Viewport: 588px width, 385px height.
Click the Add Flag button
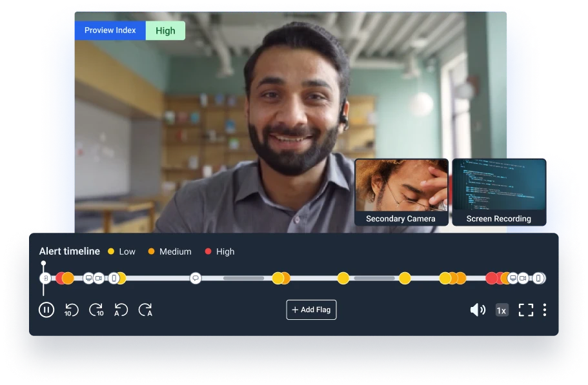pos(311,310)
